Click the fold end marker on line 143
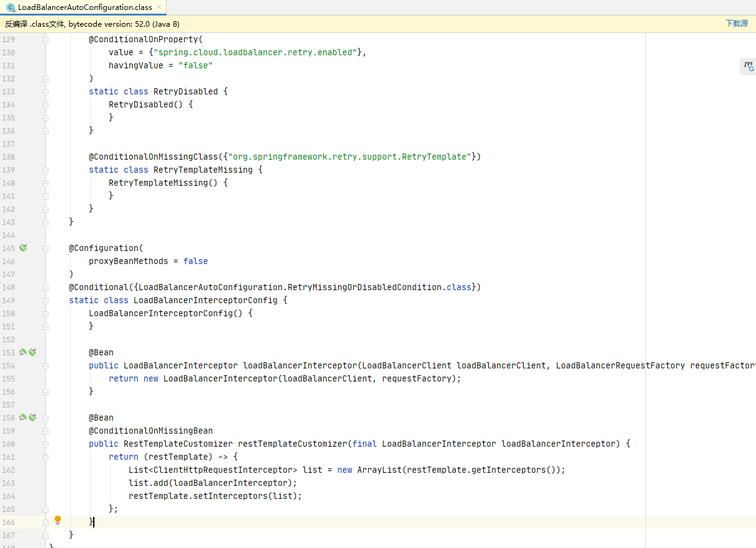 [45, 222]
